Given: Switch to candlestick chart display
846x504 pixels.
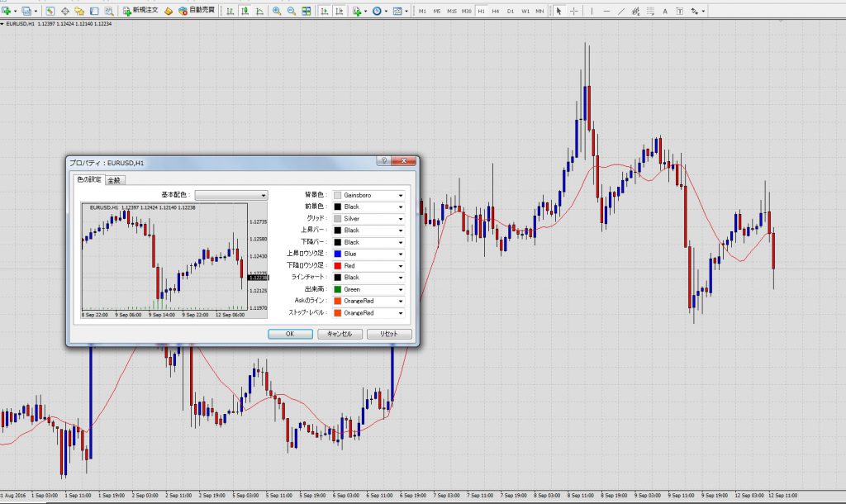Looking at the screenshot, I should tap(245, 11).
